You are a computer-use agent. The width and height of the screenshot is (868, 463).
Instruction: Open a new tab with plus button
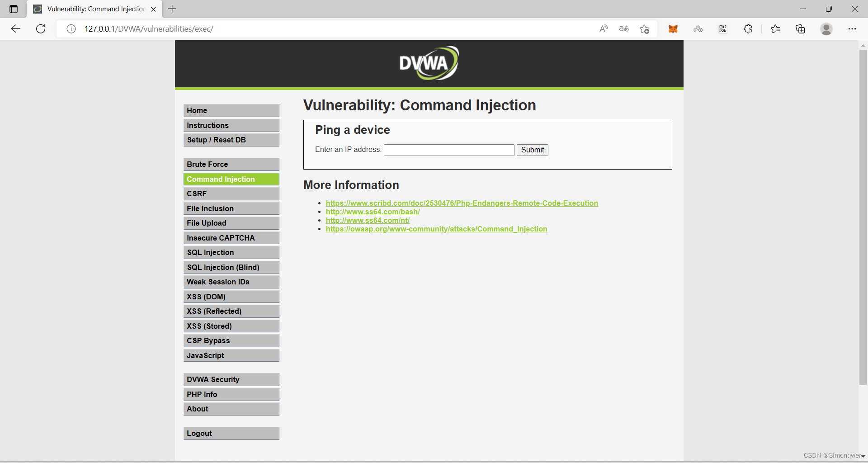click(x=172, y=9)
